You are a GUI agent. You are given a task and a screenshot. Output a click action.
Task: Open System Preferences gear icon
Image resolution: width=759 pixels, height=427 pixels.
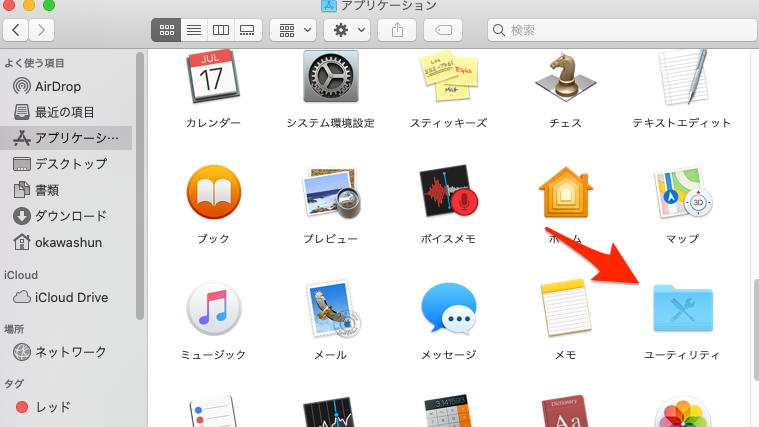coord(331,76)
